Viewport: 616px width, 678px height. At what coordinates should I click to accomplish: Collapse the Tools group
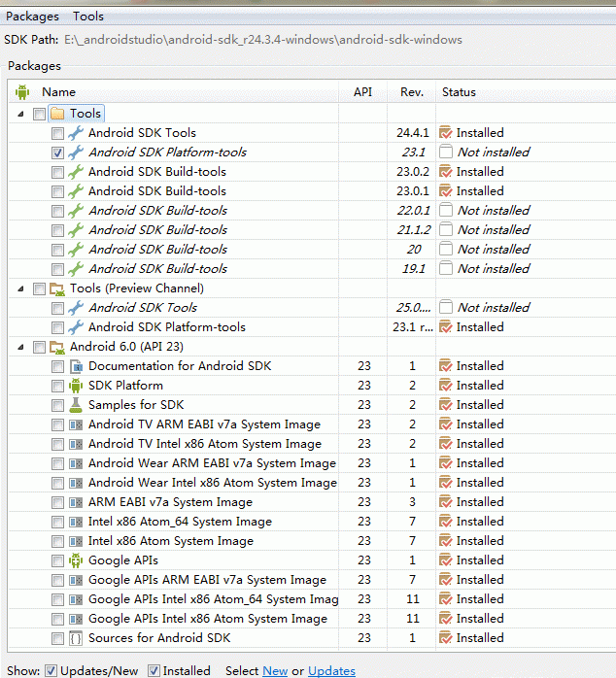[21, 114]
